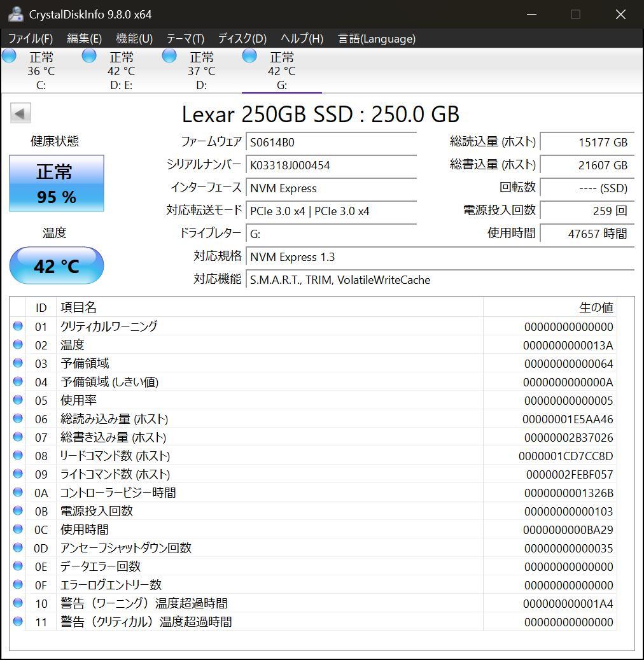Click the 正常 95 % health status button
This screenshot has width=644, height=660.
pos(57,183)
